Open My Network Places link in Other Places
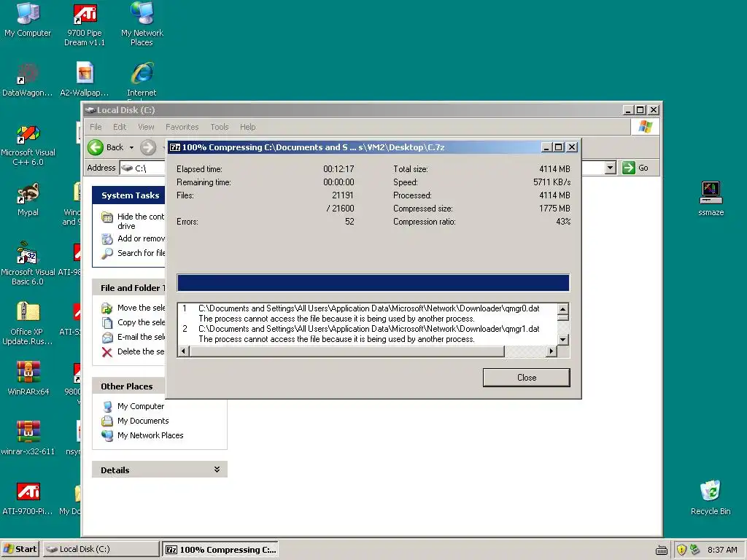Image resolution: width=747 pixels, height=560 pixels. coord(150,435)
